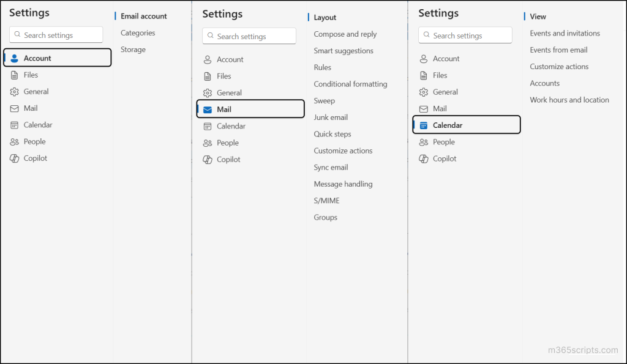The image size is (627, 364).
Task: Click the magnifier icon in a search box
Action: tap(17, 35)
